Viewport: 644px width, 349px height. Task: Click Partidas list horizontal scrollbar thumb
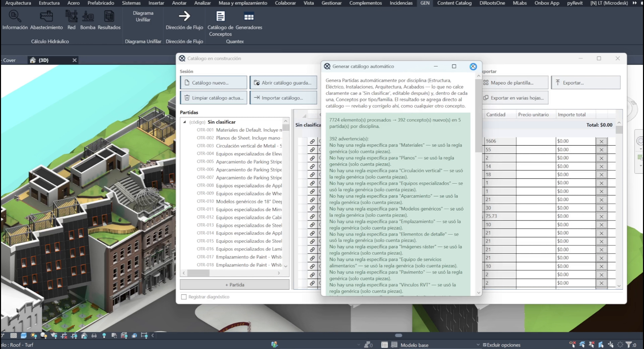pyautogui.click(x=198, y=273)
